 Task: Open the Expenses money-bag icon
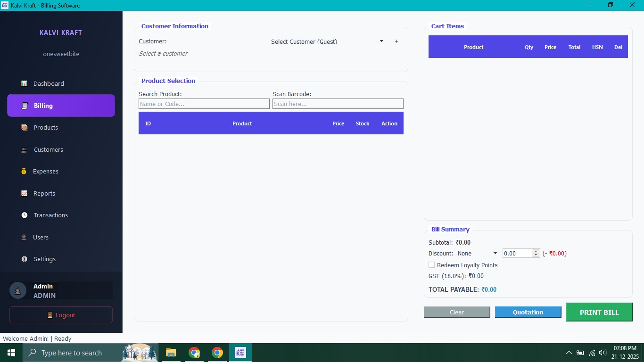pyautogui.click(x=24, y=171)
